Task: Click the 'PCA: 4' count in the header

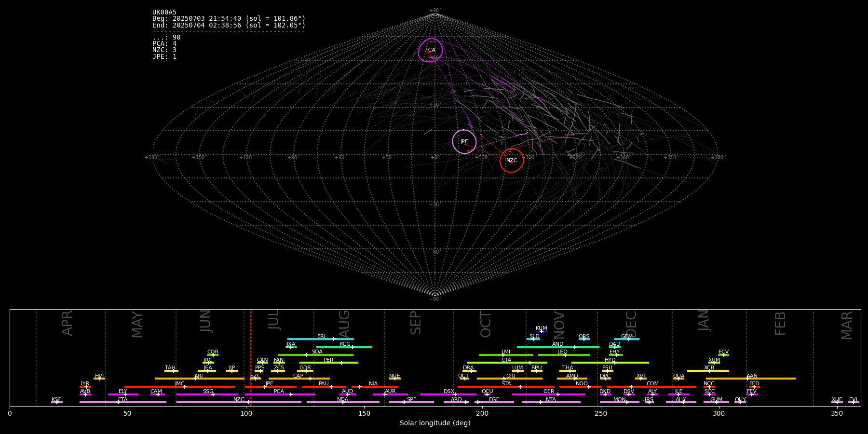Action: pyautogui.click(x=164, y=44)
